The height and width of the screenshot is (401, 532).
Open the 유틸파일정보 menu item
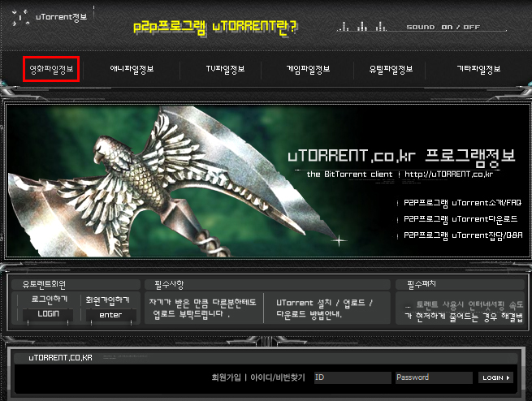391,69
